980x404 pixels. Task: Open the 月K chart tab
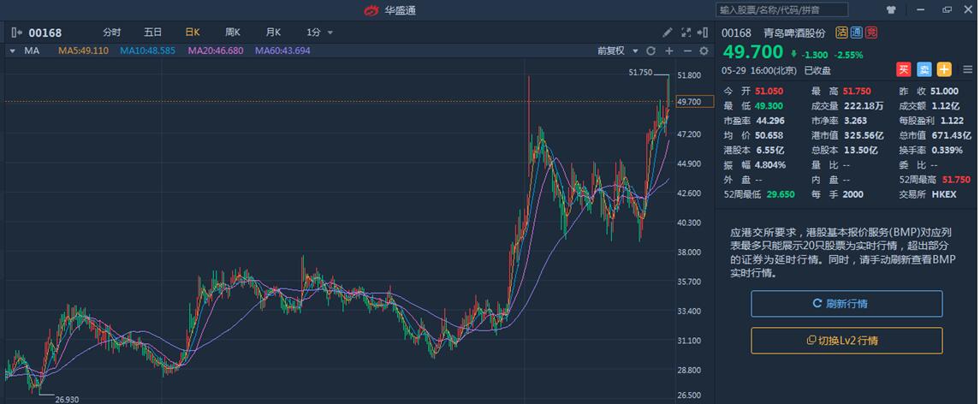[273, 33]
